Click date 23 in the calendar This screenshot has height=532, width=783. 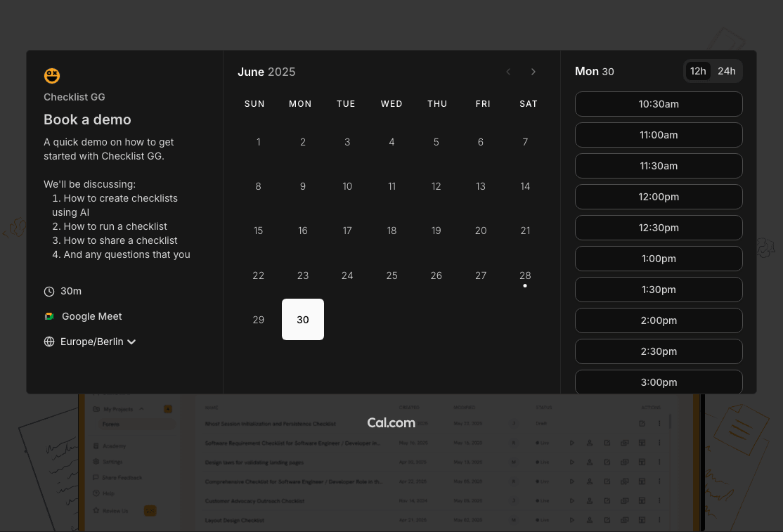click(x=303, y=275)
